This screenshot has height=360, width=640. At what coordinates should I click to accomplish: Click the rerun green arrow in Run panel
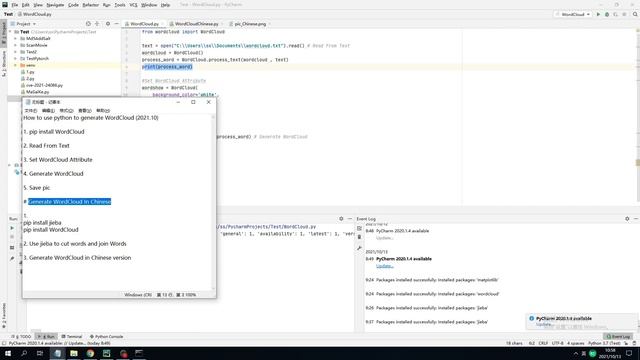click(x=12, y=228)
